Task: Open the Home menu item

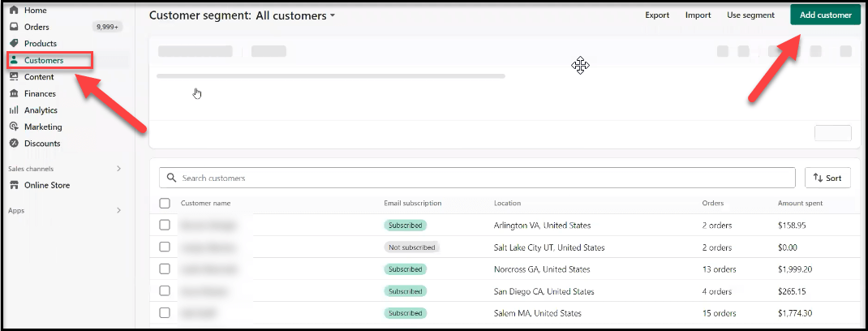Action: point(36,10)
